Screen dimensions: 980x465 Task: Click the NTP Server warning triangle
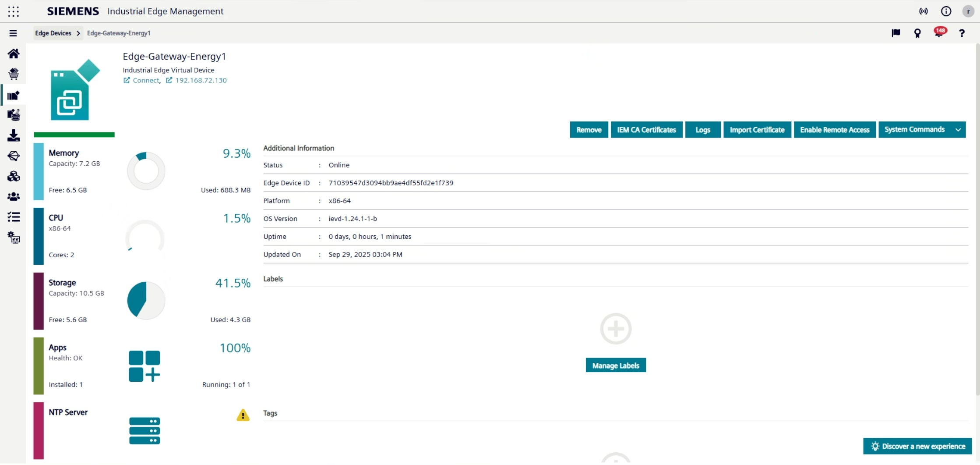243,415
